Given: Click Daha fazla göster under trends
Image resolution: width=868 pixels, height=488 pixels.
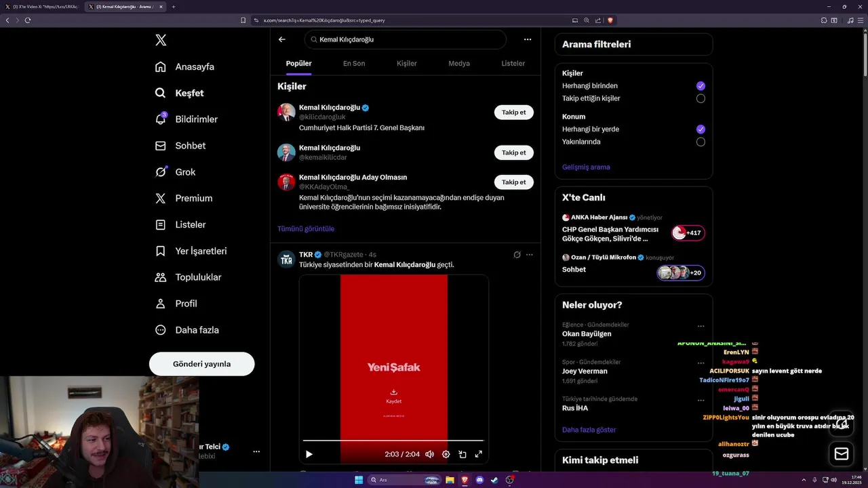Looking at the screenshot, I should 589,430.
